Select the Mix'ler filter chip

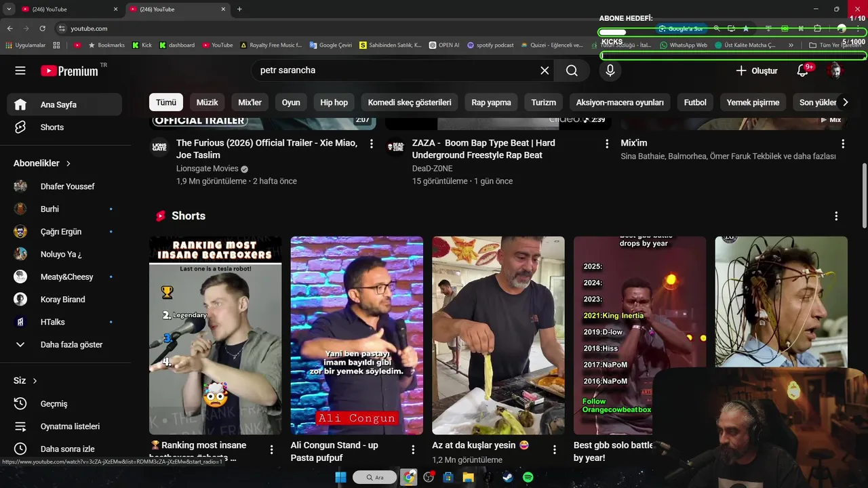(250, 102)
